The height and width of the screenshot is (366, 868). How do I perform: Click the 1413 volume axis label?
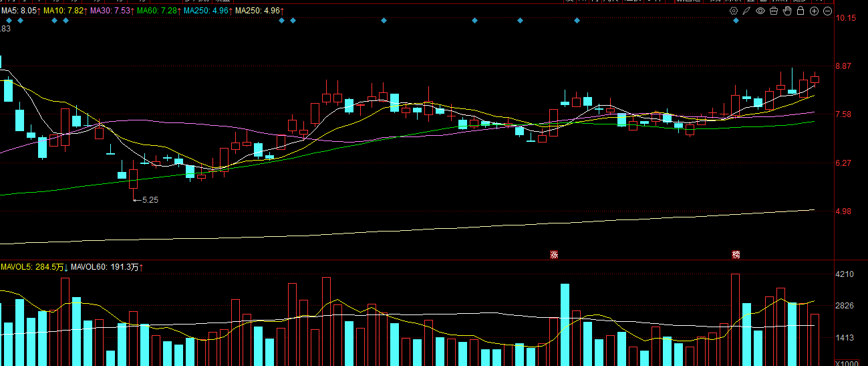point(845,339)
